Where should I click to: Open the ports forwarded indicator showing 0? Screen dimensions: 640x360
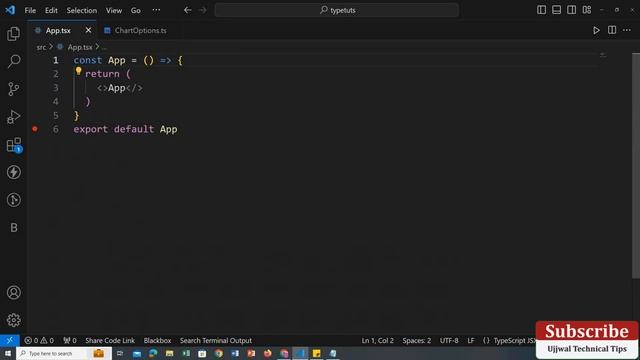coord(70,340)
